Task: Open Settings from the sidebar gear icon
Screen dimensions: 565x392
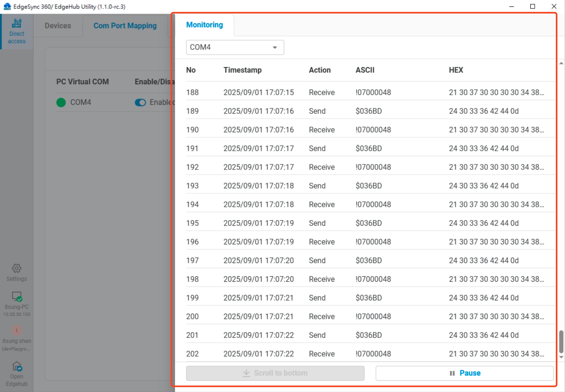Action: pos(16,268)
